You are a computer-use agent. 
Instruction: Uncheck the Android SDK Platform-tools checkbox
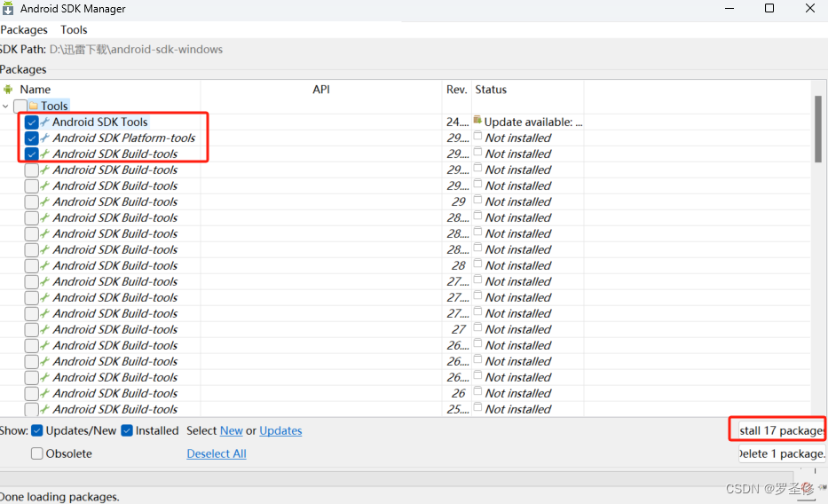31,138
